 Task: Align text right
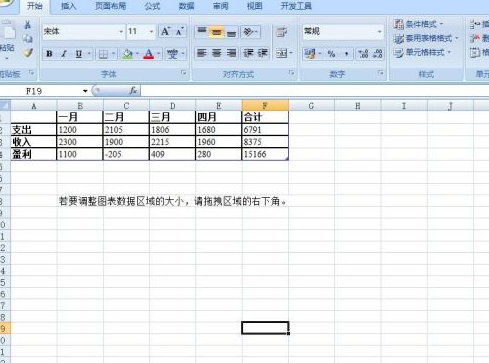tap(231, 53)
